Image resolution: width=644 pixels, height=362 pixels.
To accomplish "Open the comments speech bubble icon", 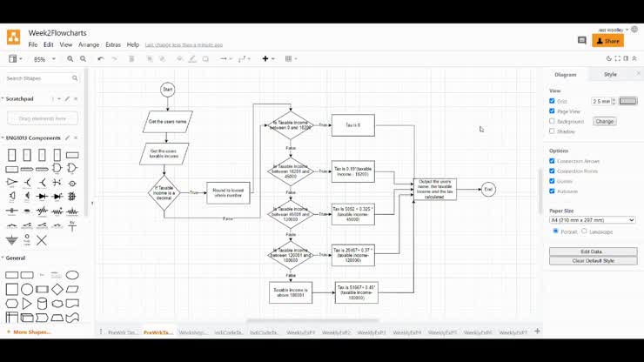I will pyautogui.click(x=581, y=40).
